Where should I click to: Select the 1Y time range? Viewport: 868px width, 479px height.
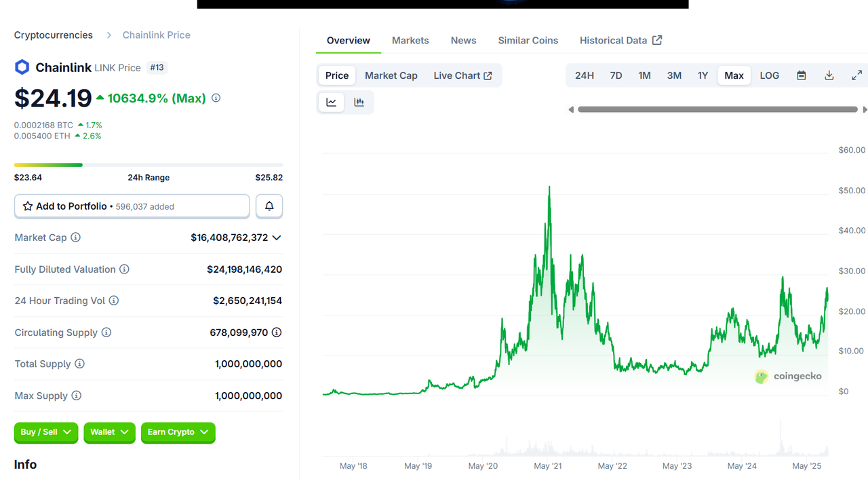[x=703, y=75]
